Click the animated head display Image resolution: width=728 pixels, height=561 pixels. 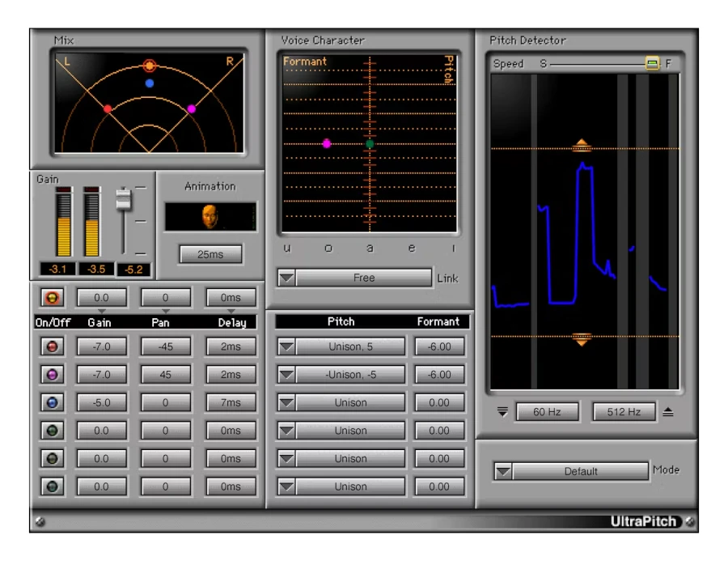pyautogui.click(x=210, y=217)
